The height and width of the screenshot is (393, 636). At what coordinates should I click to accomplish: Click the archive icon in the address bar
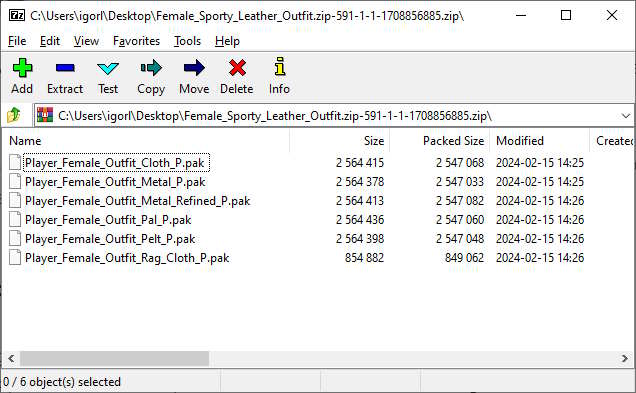click(45, 115)
